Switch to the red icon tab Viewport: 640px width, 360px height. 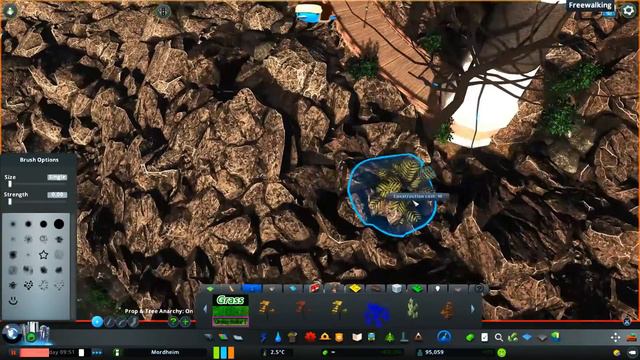pos(314,289)
